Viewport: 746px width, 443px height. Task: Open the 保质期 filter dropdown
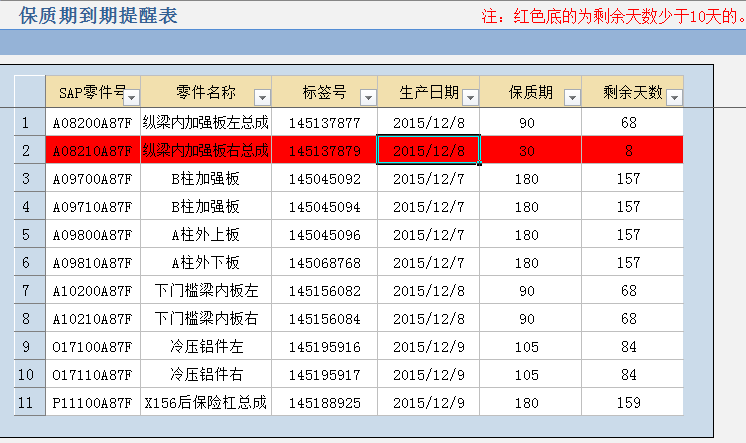(572, 96)
